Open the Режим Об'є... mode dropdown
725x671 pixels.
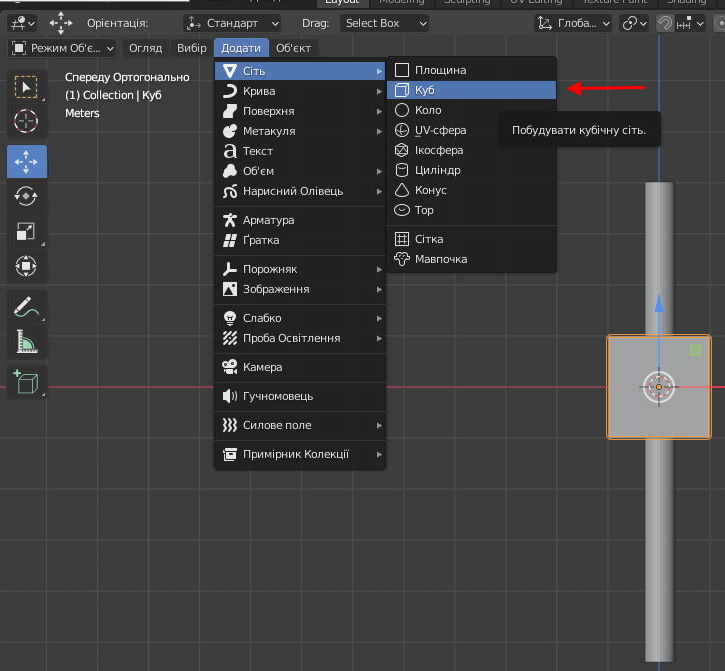pos(63,48)
